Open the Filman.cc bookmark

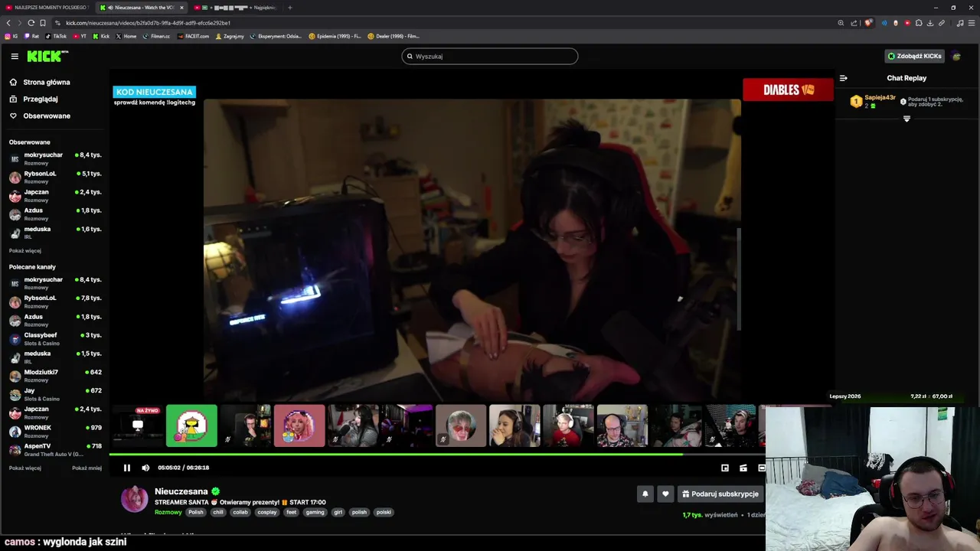(x=156, y=36)
